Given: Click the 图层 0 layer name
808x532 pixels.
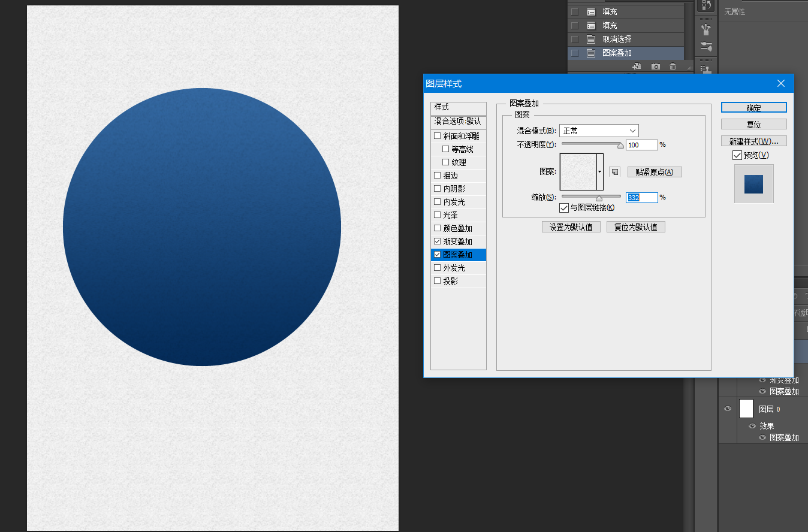Looking at the screenshot, I should 770,409.
